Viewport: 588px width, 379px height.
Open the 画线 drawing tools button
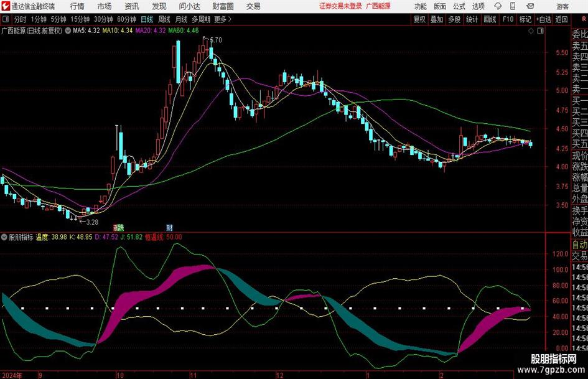490,19
